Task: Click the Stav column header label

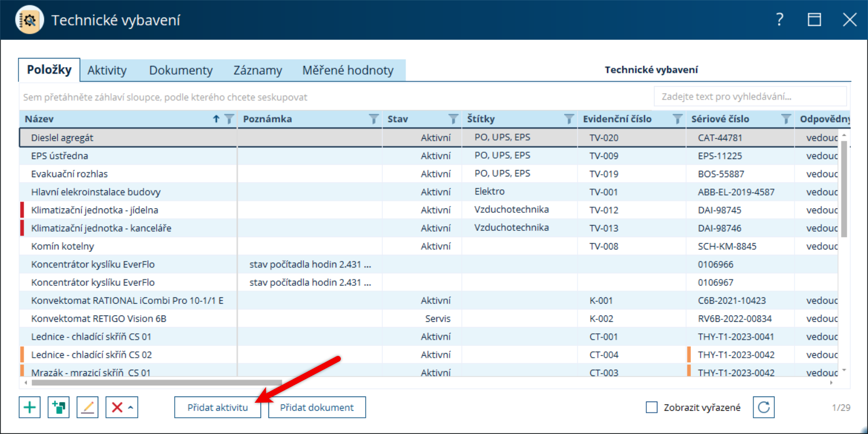Action: pyautogui.click(x=398, y=119)
